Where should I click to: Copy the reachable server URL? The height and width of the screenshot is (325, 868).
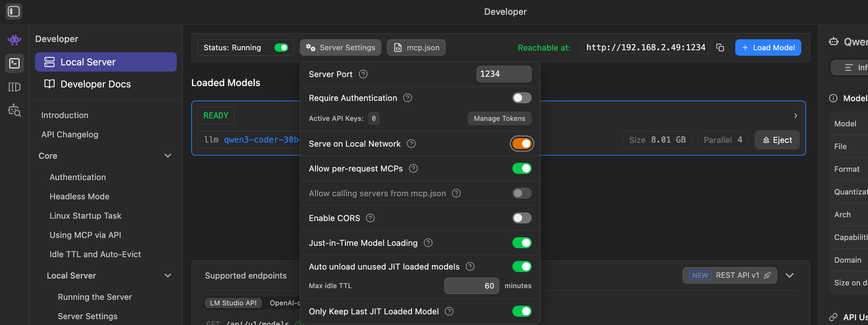coord(720,47)
